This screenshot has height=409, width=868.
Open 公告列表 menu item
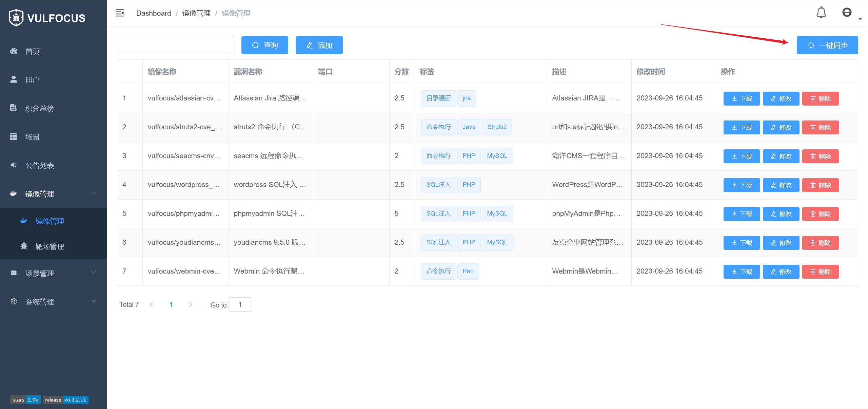(39, 166)
